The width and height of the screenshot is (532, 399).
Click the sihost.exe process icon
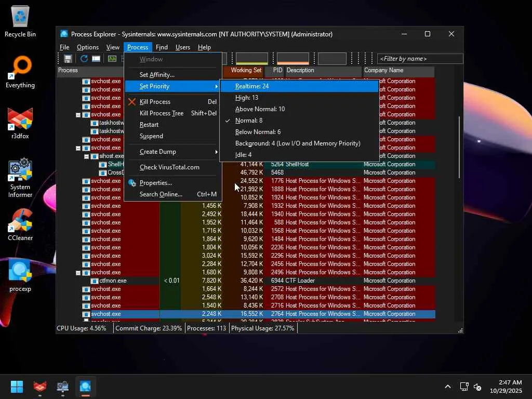[x=95, y=156]
